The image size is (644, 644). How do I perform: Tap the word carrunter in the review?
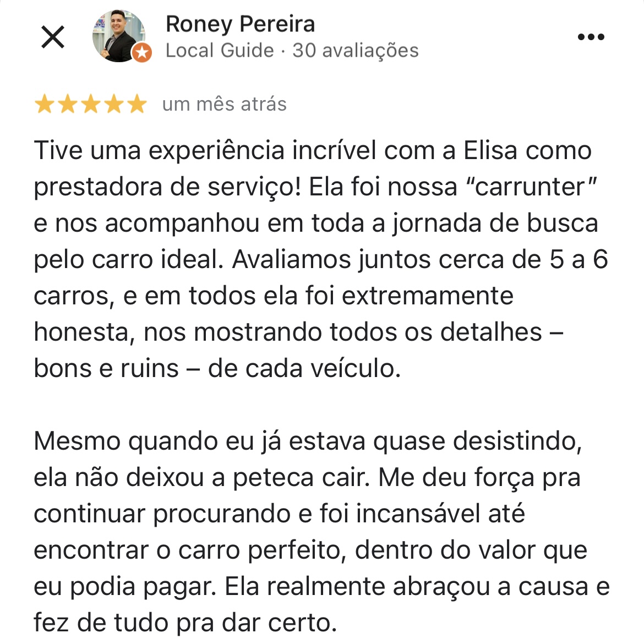coord(530,187)
